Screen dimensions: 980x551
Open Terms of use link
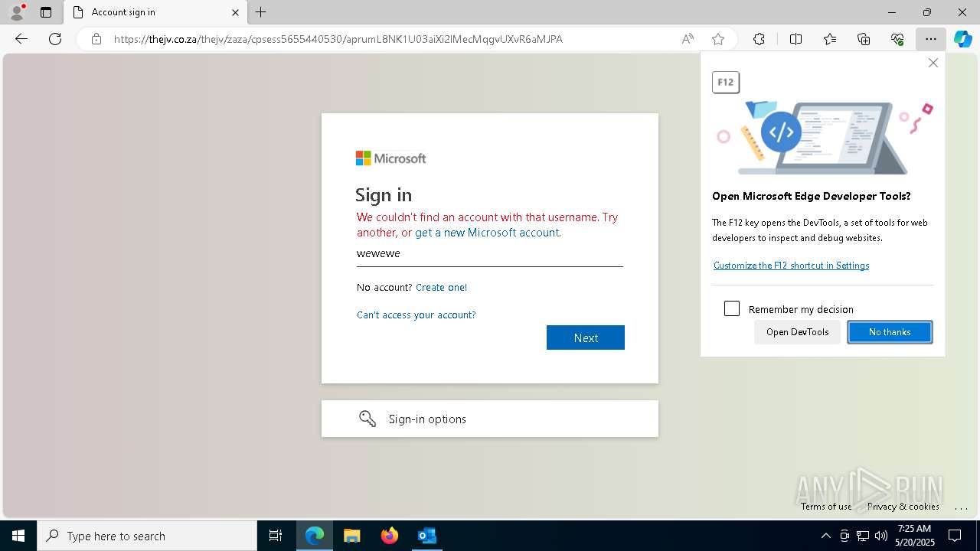pyautogui.click(x=826, y=507)
